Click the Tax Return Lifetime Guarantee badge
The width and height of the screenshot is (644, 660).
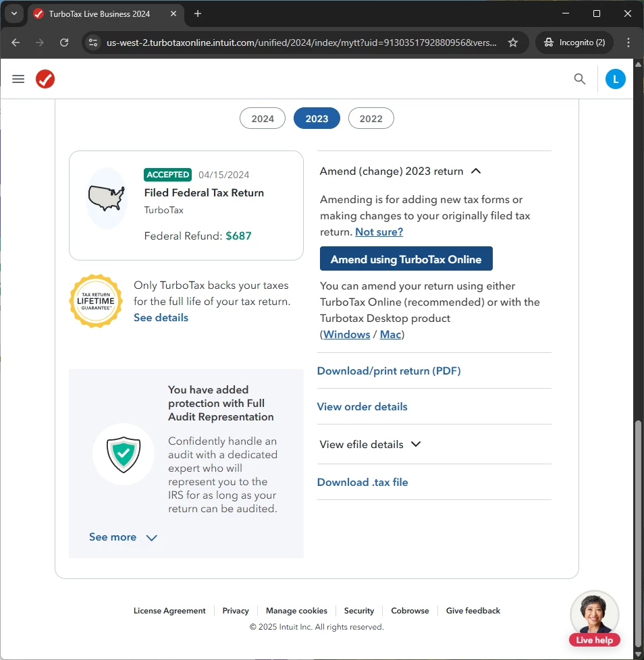tap(96, 302)
